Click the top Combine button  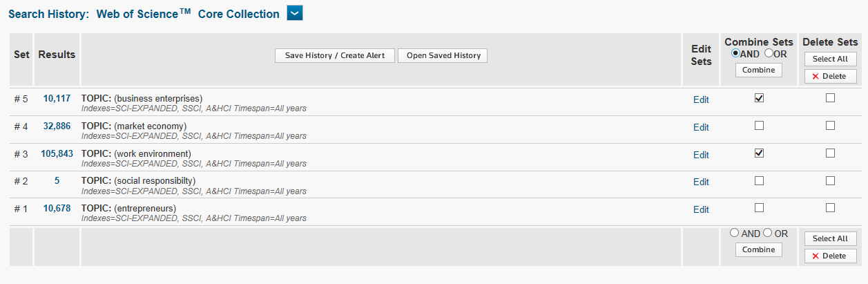click(758, 70)
